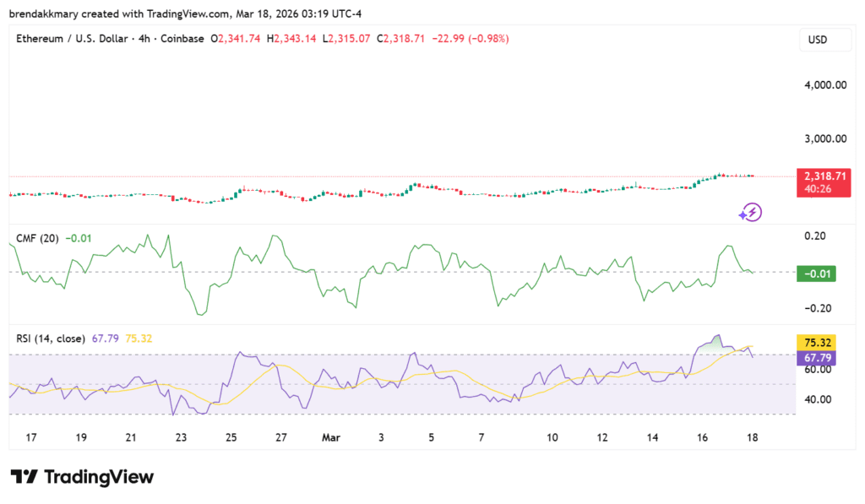
Task: Click the Mar label on the time axis
Action: [x=329, y=437]
